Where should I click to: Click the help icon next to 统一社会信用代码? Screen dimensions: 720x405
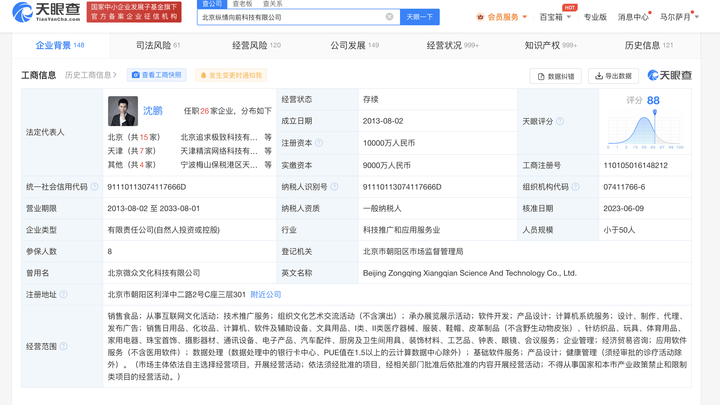pyautogui.click(x=94, y=186)
